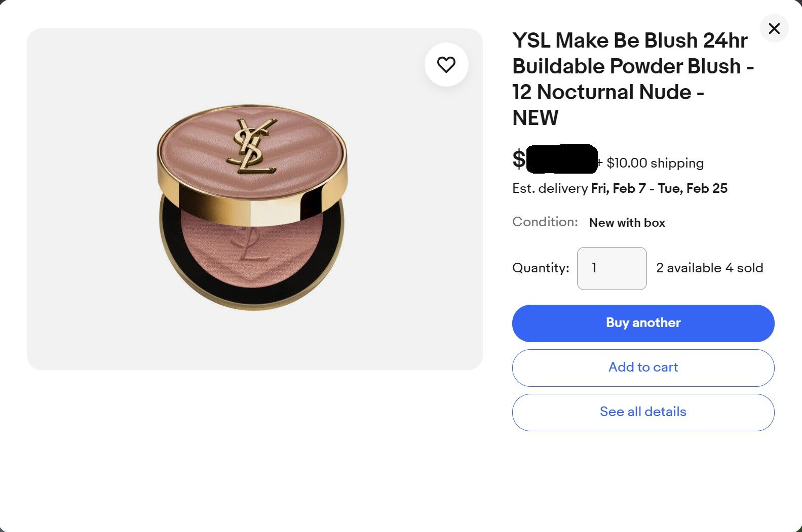This screenshot has height=532, width=802.
Task: Click '2 available 4 sold' info
Action: pyautogui.click(x=709, y=268)
